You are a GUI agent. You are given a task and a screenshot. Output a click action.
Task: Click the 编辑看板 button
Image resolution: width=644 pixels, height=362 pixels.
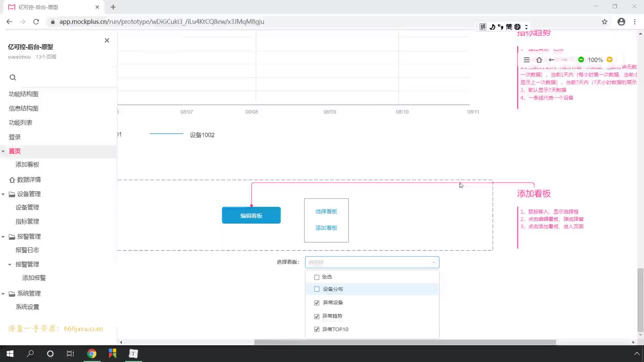click(x=251, y=216)
